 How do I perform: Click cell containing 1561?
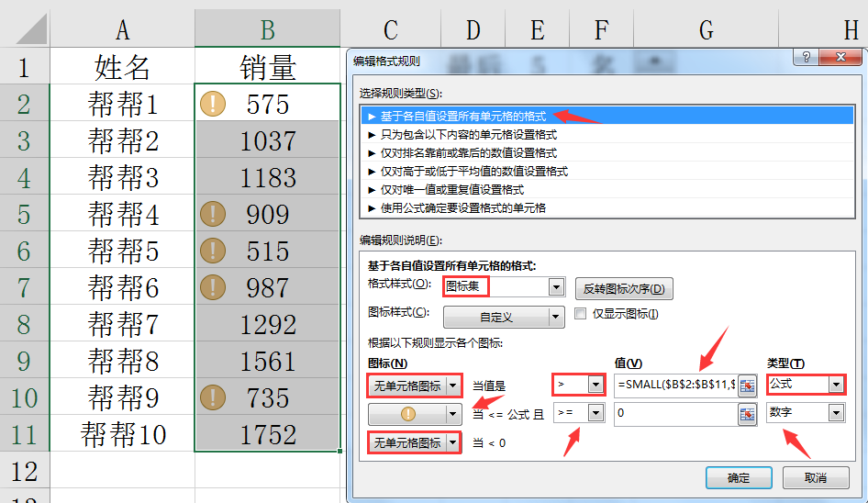coord(267,360)
